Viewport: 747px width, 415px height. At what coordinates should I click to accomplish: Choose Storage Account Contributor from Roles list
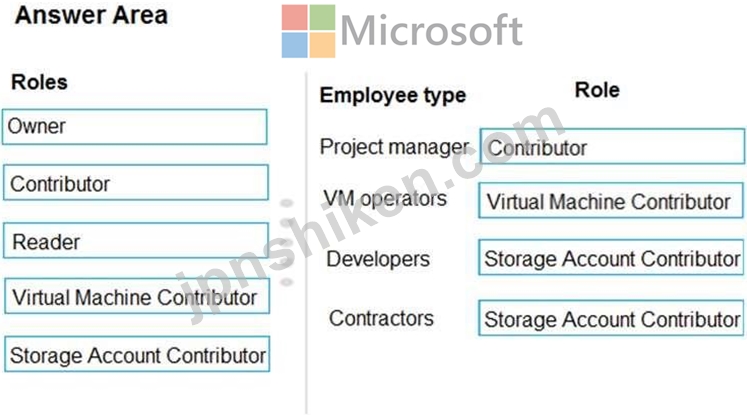click(137, 354)
